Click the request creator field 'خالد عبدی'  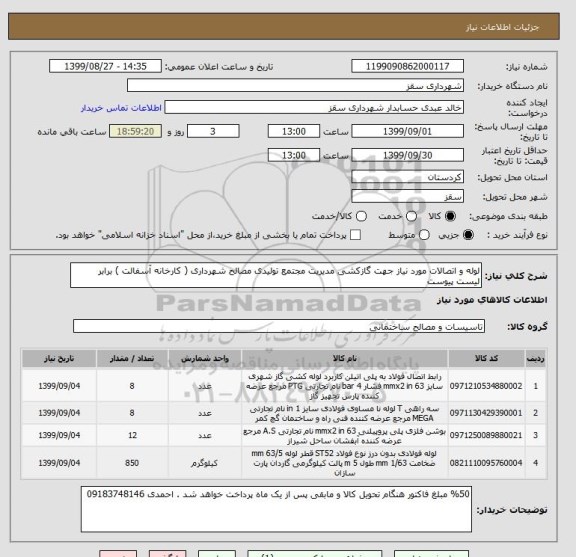click(x=314, y=108)
